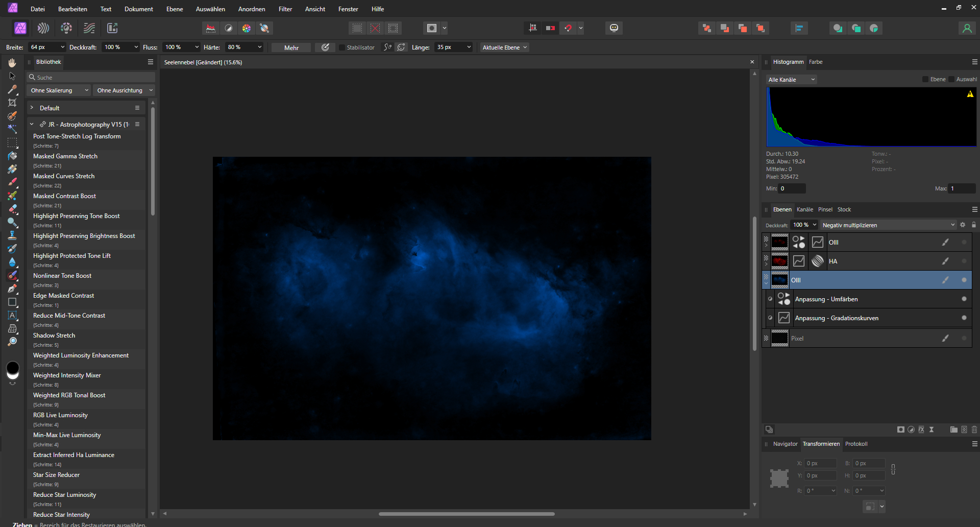Select the Zoom magnifier tool
The width and height of the screenshot is (980, 527).
[12, 342]
